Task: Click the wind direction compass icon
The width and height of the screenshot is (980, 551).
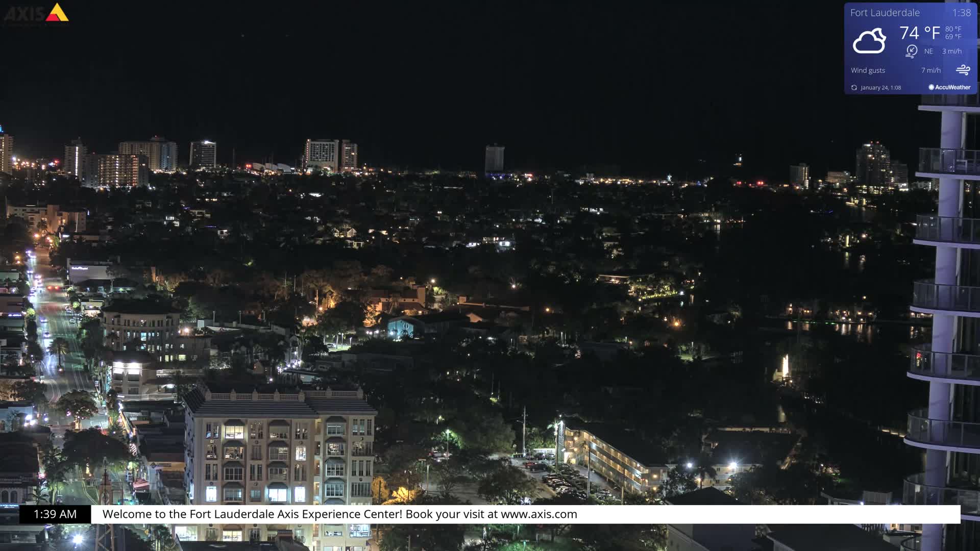Action: pyautogui.click(x=912, y=51)
